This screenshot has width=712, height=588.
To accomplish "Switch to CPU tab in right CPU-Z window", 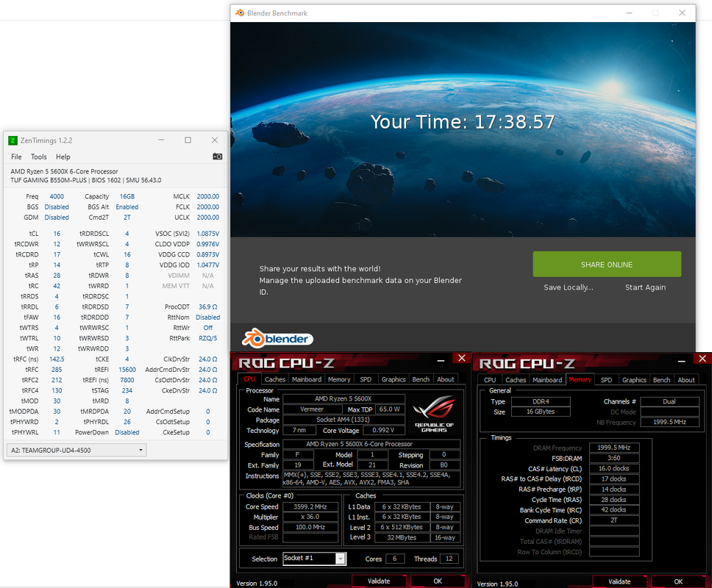I will coord(490,380).
